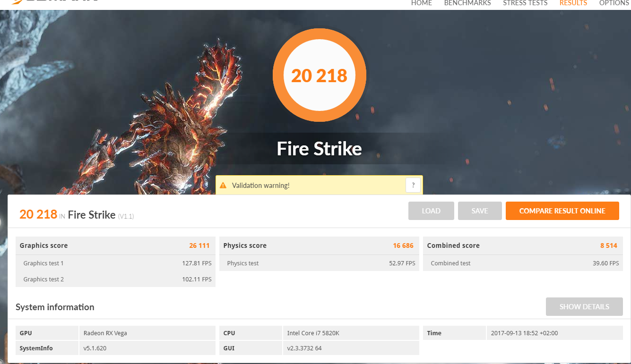The height and width of the screenshot is (364, 631).
Task: Click the CPU field label
Action: (229, 333)
